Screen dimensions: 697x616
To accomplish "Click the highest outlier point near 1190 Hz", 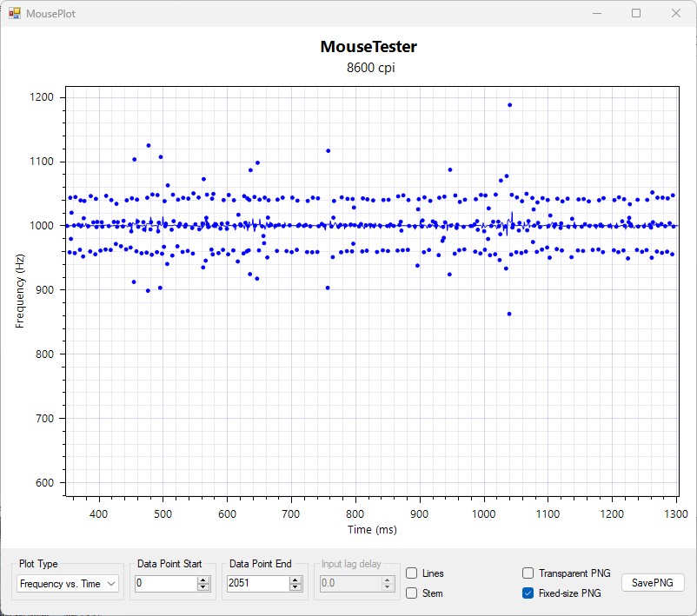I will [x=509, y=104].
